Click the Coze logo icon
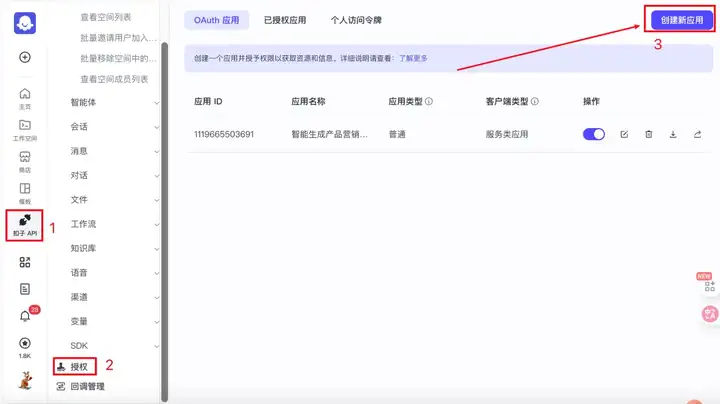The width and height of the screenshot is (720, 404). click(x=25, y=22)
